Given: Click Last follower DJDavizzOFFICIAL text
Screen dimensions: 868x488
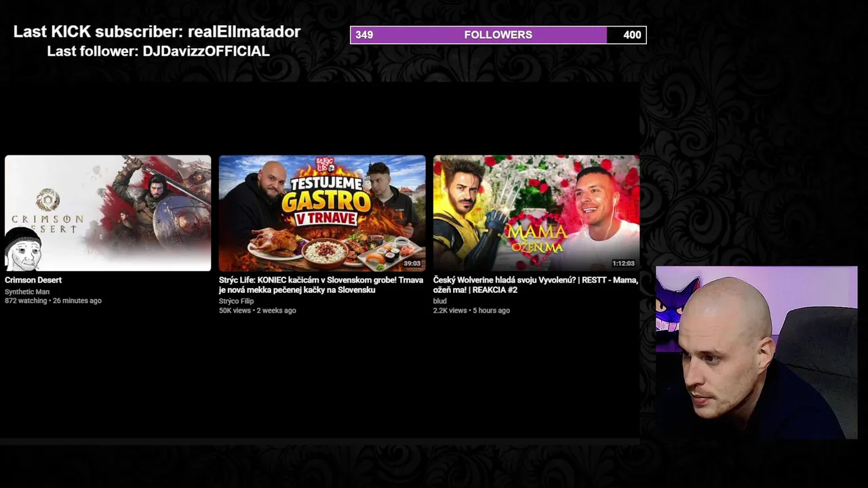Looking at the screenshot, I should [x=158, y=52].
